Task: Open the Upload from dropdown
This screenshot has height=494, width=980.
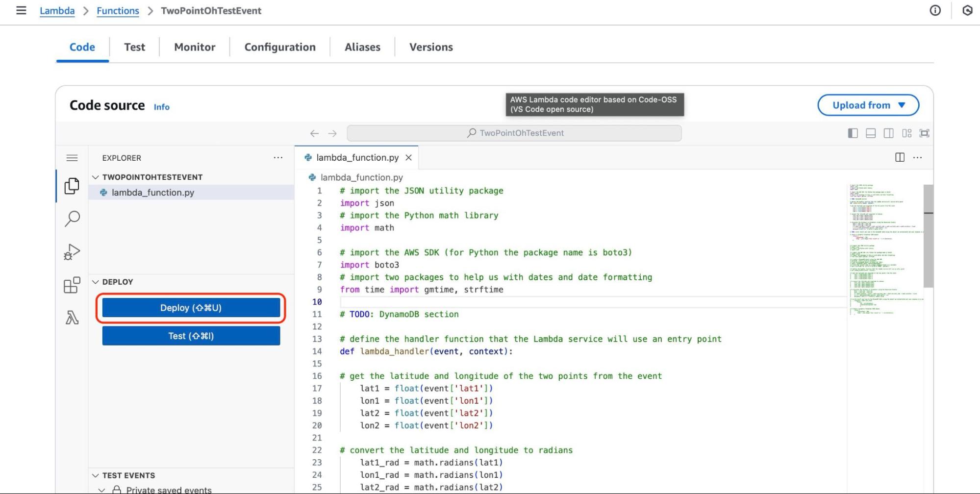Action: [x=868, y=105]
